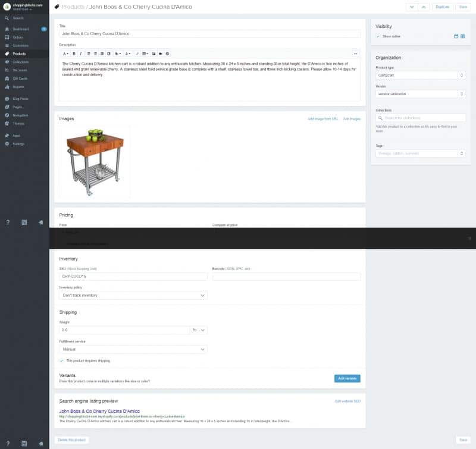Click into the Barcode field

coord(286,277)
